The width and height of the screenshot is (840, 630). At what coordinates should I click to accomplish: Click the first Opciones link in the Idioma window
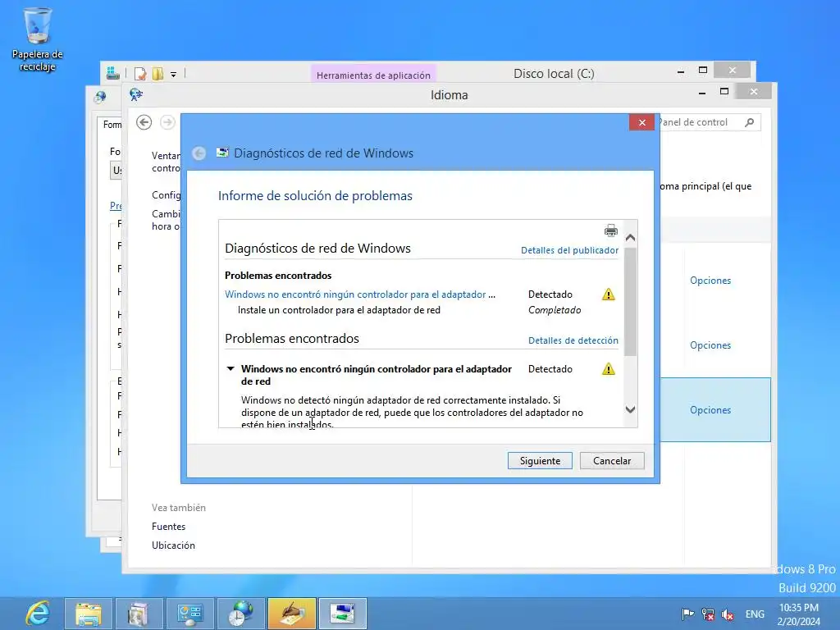[x=710, y=281]
